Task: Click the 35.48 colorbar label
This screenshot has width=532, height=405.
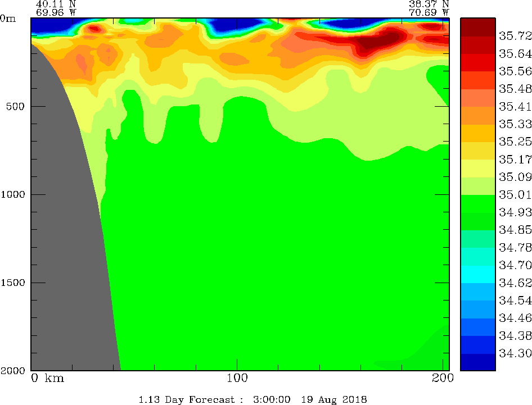Action: click(x=515, y=89)
